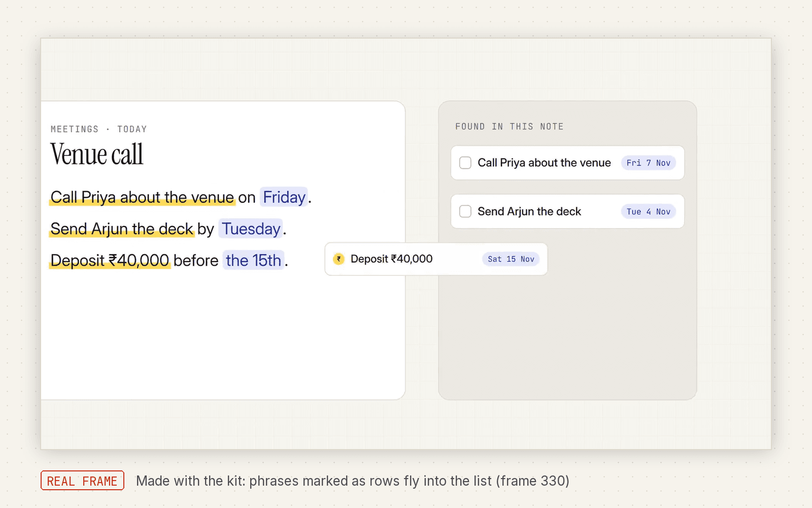
Task: Click the 'FOUND IN THIS NOTE' panel heading
Action: tap(510, 126)
